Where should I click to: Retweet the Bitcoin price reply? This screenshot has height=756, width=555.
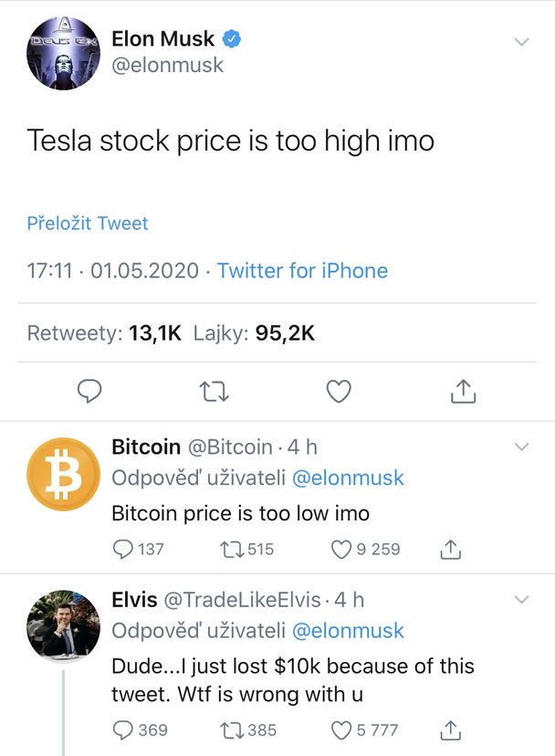tap(232, 549)
